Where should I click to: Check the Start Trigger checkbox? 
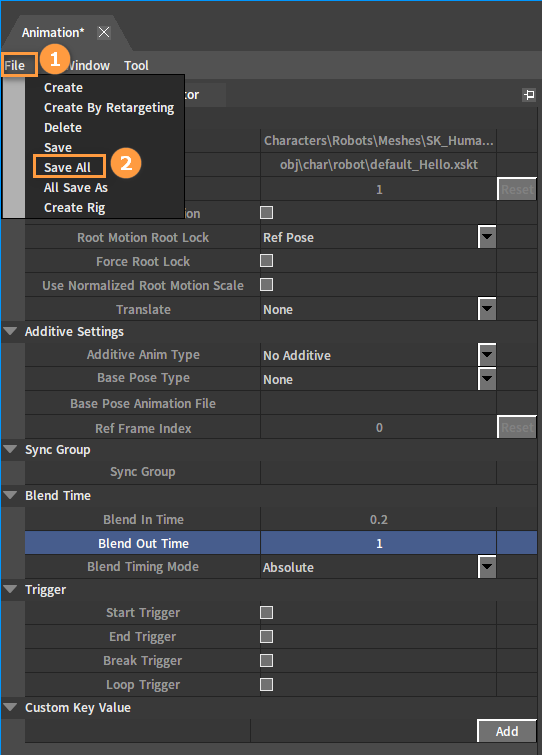click(266, 612)
